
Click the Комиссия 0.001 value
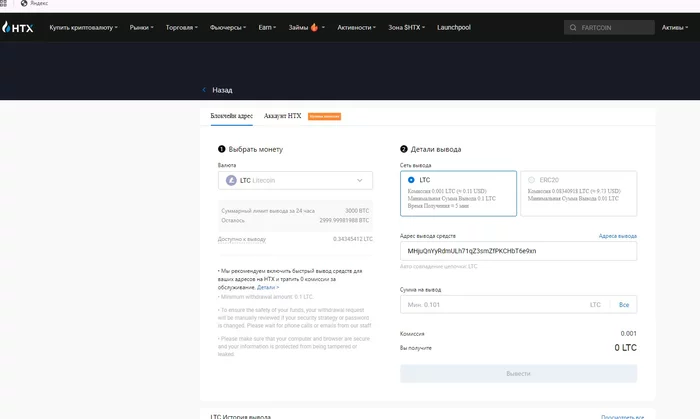[629, 334]
